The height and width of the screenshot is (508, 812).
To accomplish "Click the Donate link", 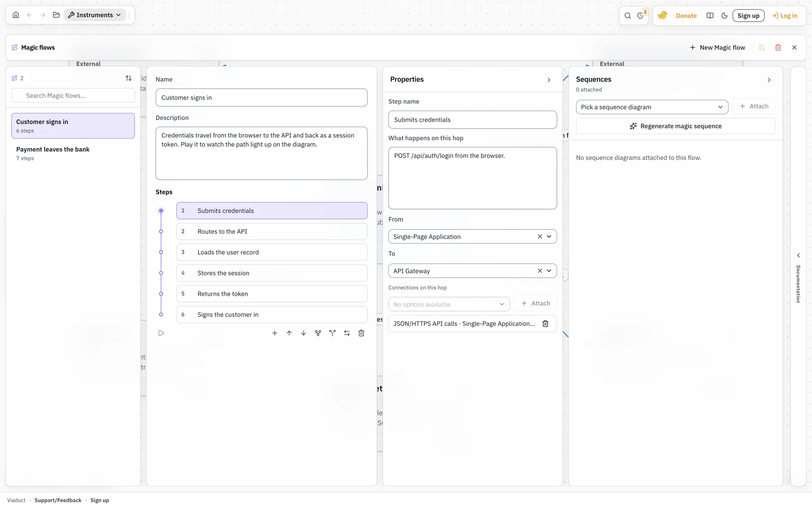I will [x=686, y=15].
